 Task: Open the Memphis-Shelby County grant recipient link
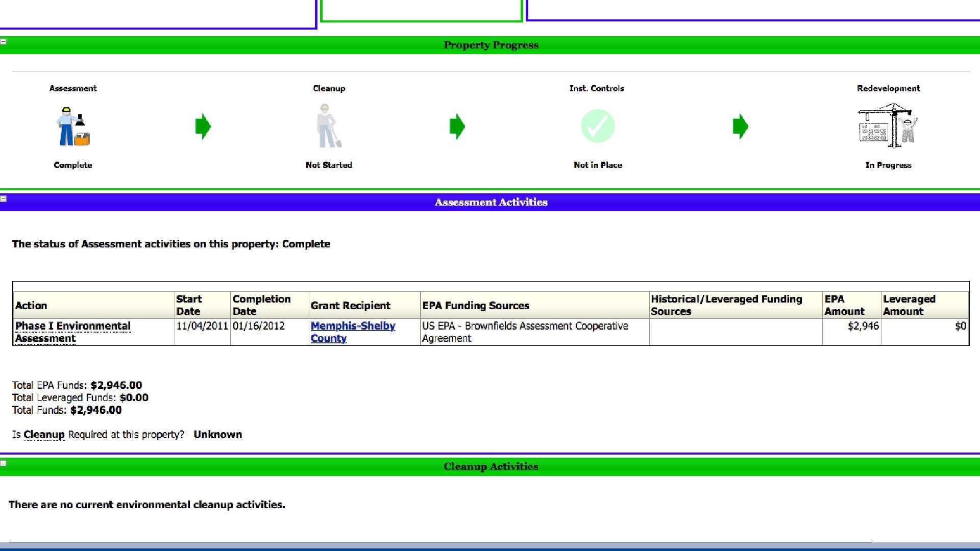pos(353,332)
